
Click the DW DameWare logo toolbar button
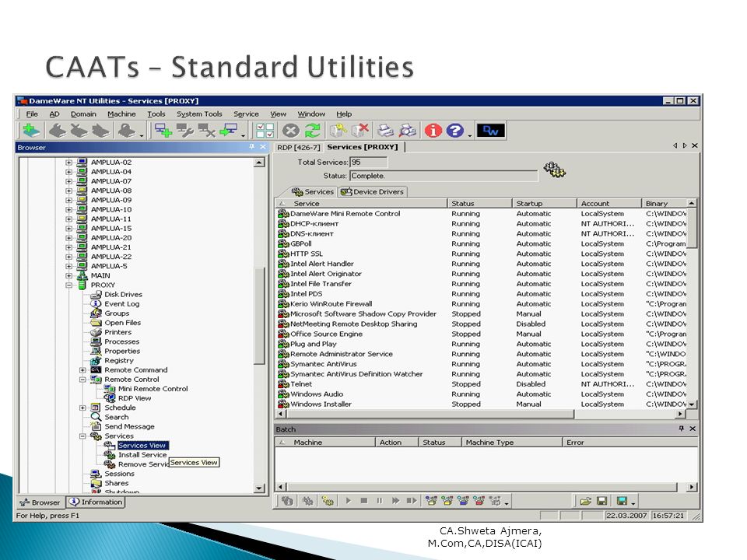click(491, 131)
